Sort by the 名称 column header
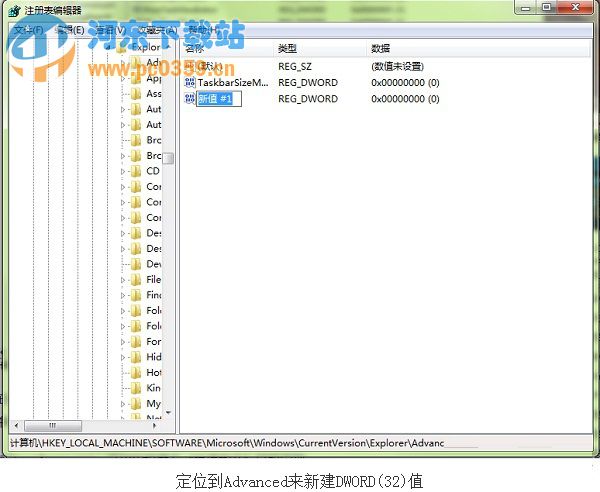 [228, 49]
